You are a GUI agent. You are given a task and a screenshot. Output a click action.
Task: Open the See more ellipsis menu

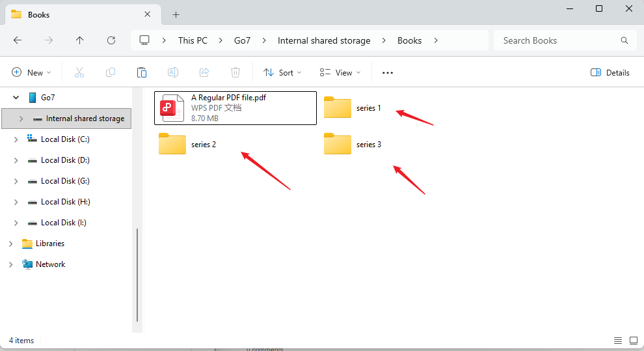(388, 73)
